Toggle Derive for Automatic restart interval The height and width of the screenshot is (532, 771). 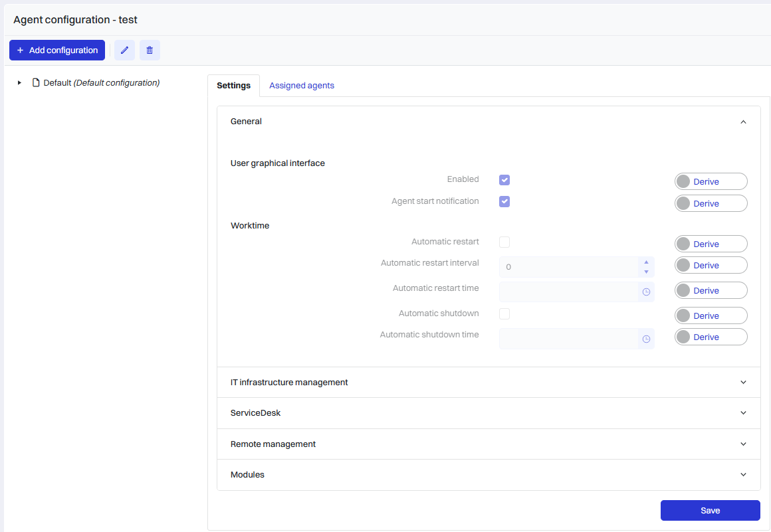(x=711, y=265)
